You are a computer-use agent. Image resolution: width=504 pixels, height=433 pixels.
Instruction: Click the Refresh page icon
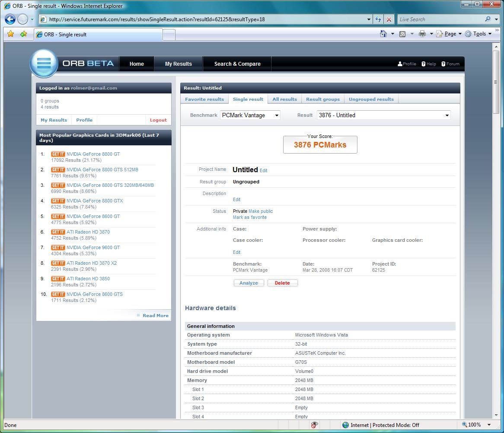[378, 19]
